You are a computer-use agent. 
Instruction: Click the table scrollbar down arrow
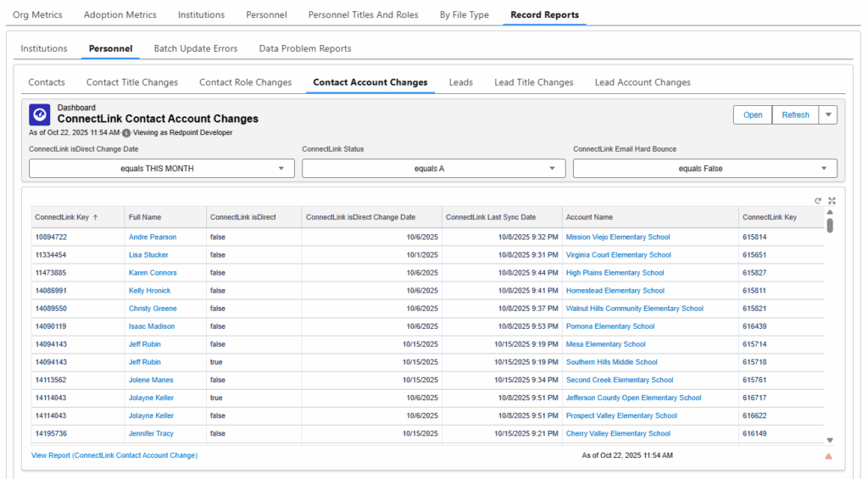(x=830, y=440)
